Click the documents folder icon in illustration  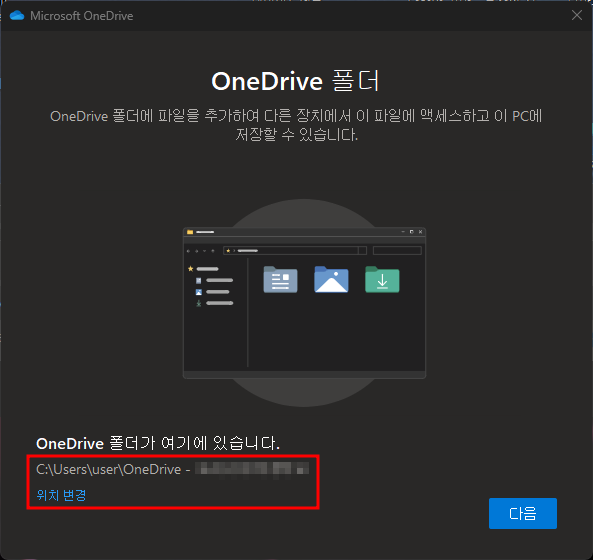pos(280,279)
